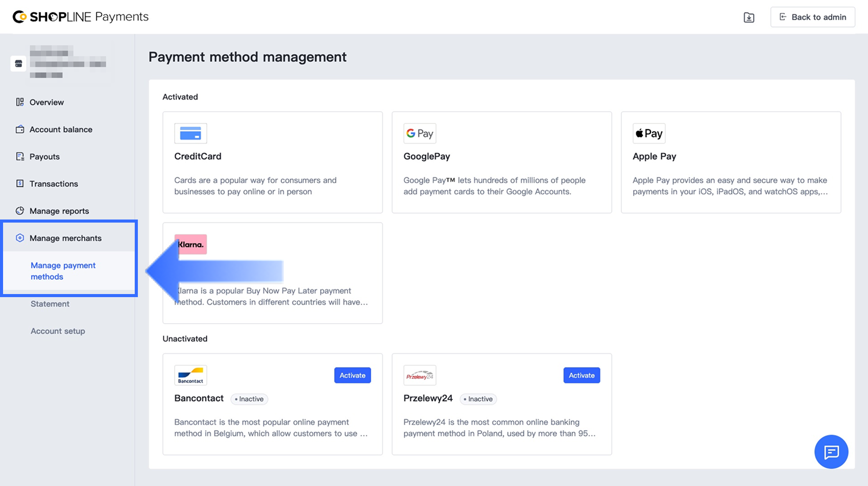Click Back to admin button

(x=812, y=17)
